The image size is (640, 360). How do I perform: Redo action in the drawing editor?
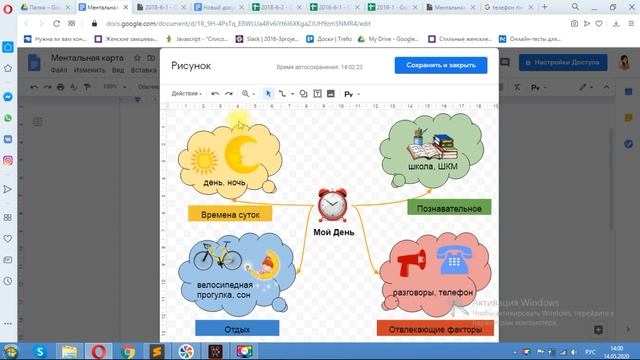[x=229, y=94]
